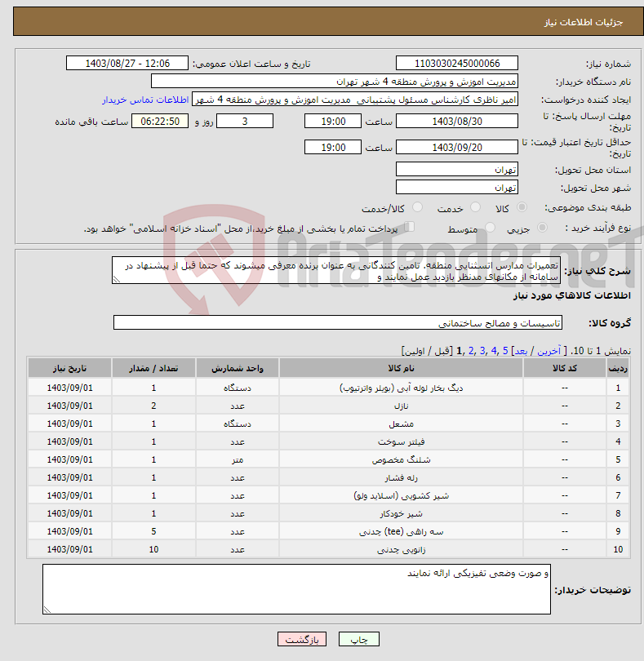Select the مشعل item row

[328, 424]
